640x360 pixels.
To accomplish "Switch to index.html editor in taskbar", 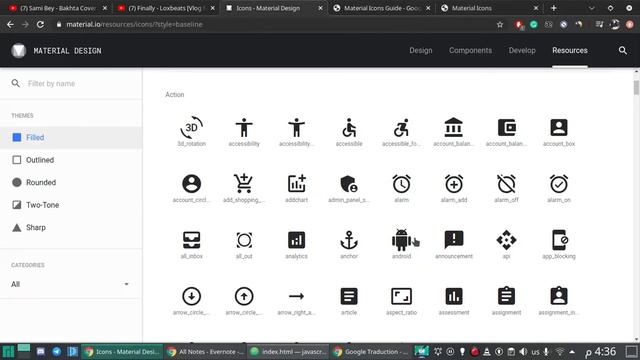I will [288, 351].
